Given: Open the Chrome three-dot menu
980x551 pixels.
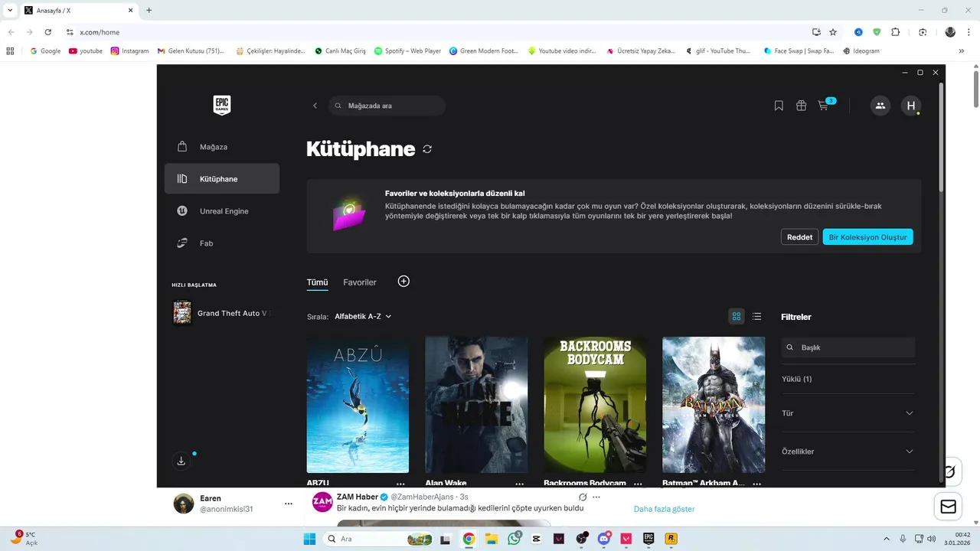Looking at the screenshot, I should 969,32.
